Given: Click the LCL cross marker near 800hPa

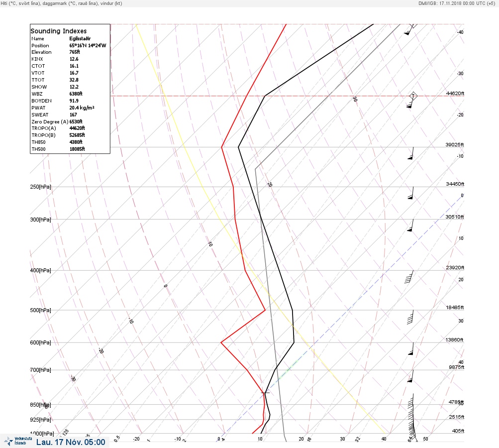Looking at the screenshot, I should [265, 393].
